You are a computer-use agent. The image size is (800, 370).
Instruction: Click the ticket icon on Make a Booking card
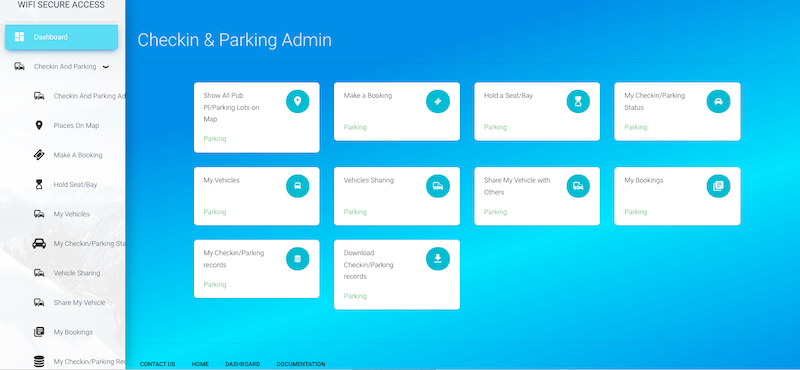coord(438,102)
